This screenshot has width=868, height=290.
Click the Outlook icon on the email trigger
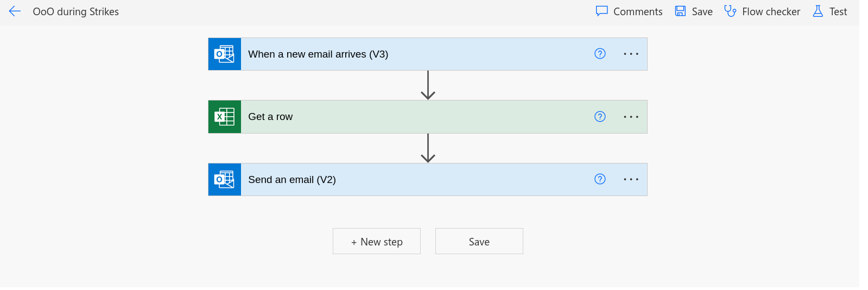[225, 54]
